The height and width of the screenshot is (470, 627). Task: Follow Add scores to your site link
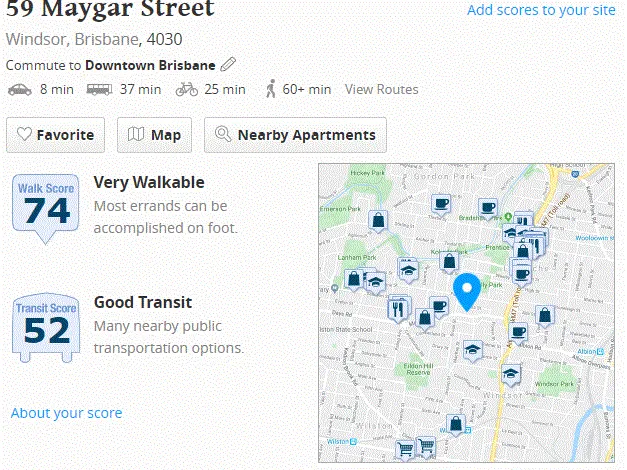pyautogui.click(x=541, y=10)
